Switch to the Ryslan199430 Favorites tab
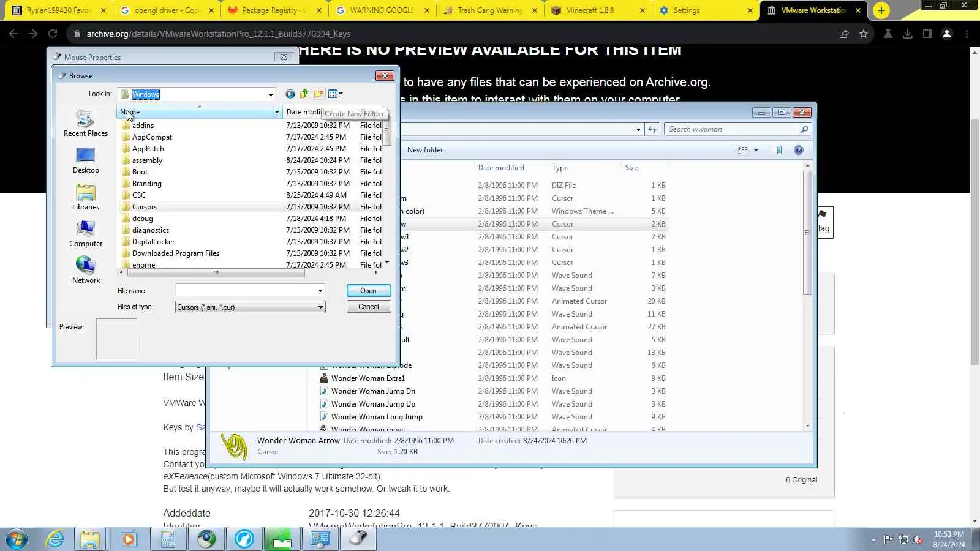The height and width of the screenshot is (551, 980). 59,10
